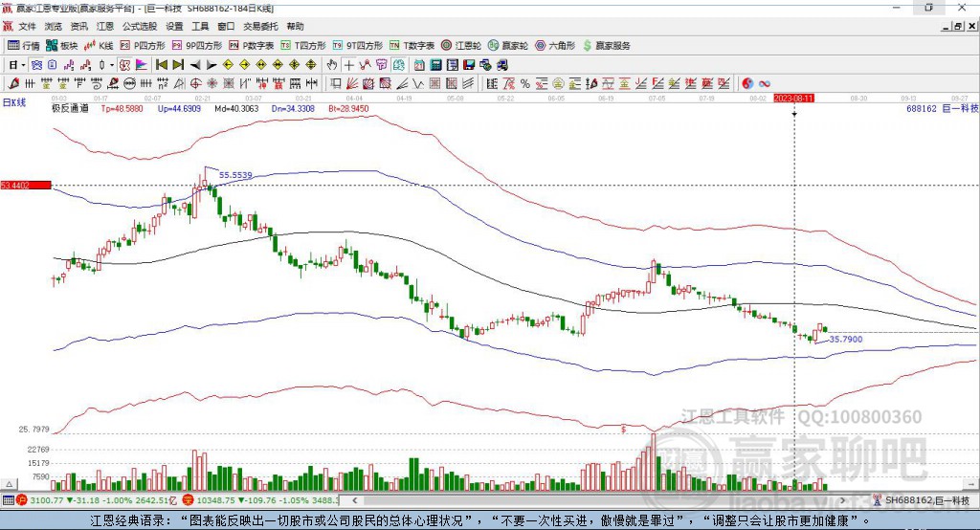Click first yellow diamond arrow icon

[x=228, y=65]
